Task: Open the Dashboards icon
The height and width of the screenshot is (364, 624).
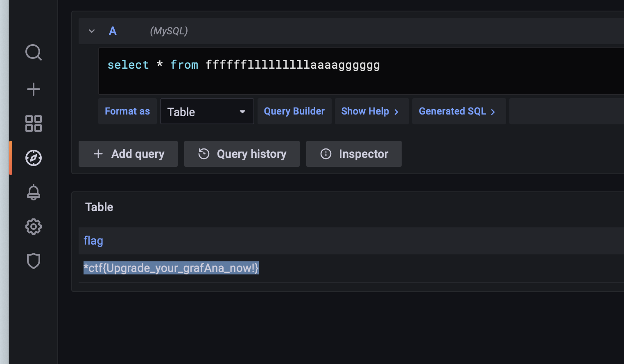Action: pyautogui.click(x=34, y=124)
